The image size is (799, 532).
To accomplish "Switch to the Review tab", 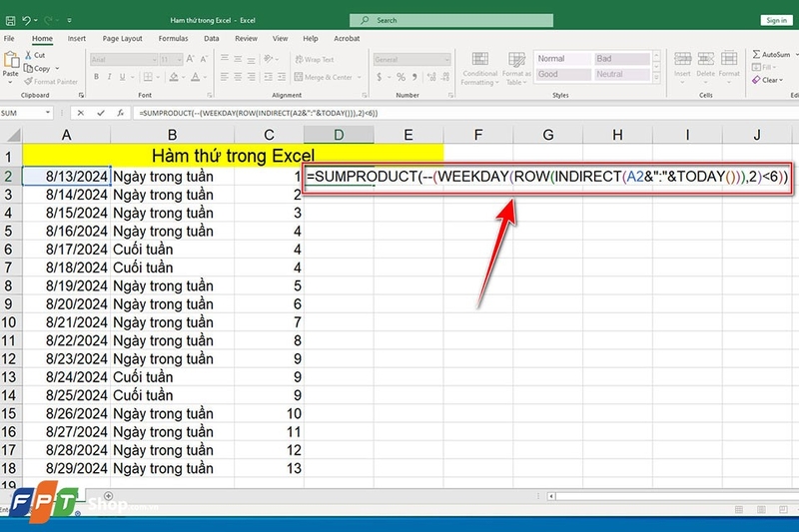I will pyautogui.click(x=246, y=39).
